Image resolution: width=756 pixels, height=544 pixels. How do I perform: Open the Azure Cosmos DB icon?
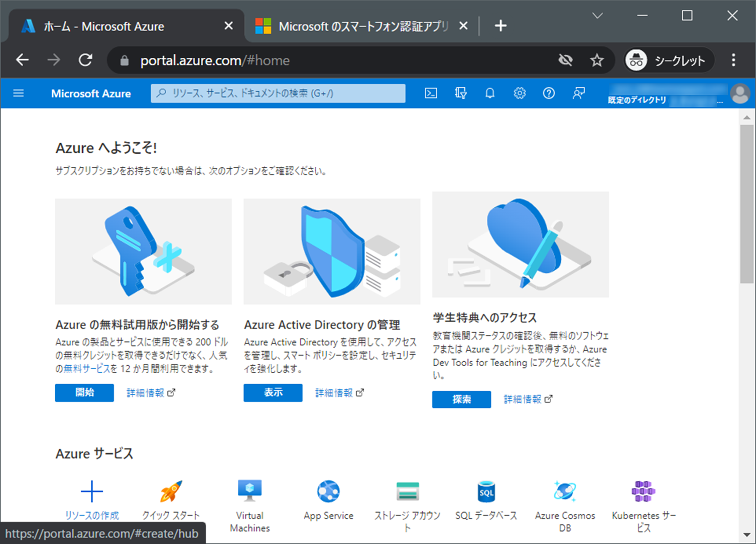(565, 491)
